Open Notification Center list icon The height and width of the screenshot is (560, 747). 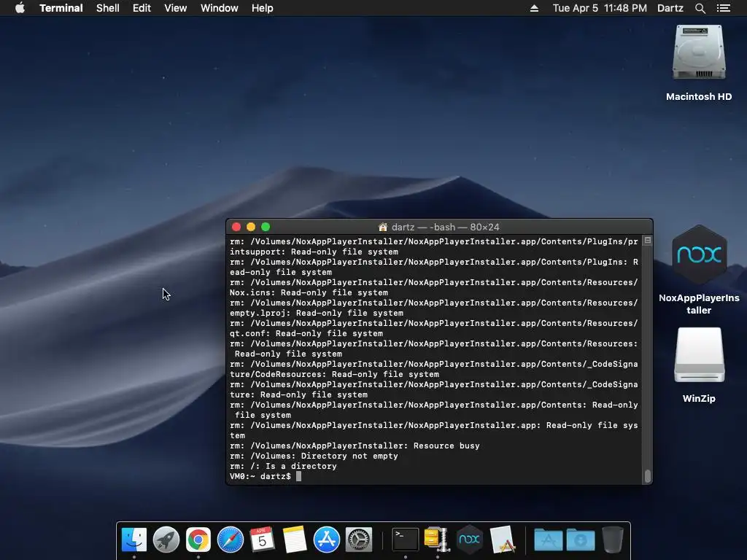pos(723,8)
